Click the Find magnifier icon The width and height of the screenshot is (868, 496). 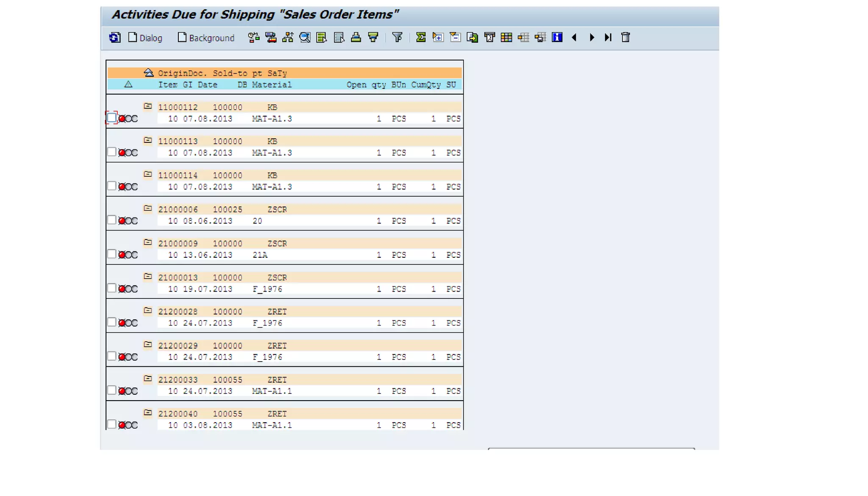(305, 38)
